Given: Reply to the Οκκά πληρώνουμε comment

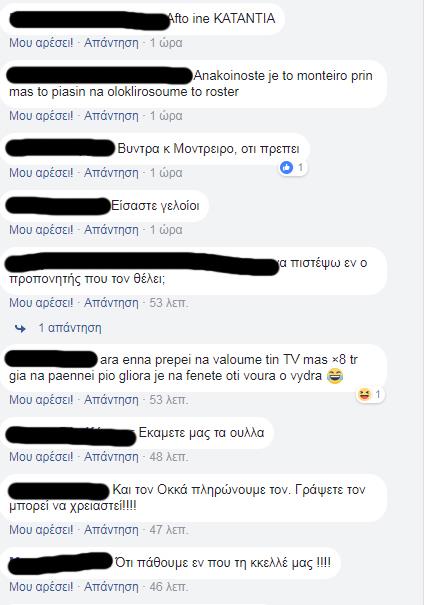Looking at the screenshot, I should tap(111, 530).
